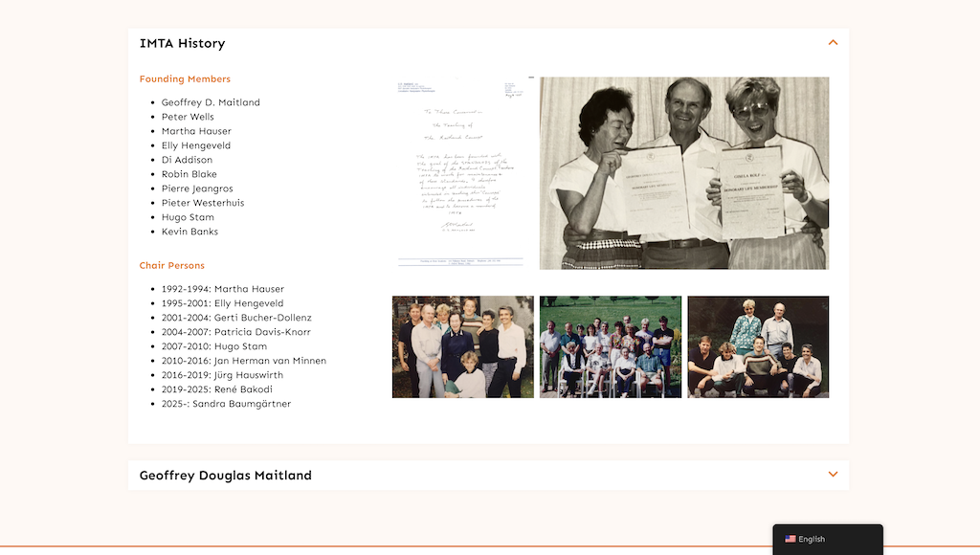
Task: Click the 2025-: Sandra Baumgärtner entry
Action: pos(226,404)
